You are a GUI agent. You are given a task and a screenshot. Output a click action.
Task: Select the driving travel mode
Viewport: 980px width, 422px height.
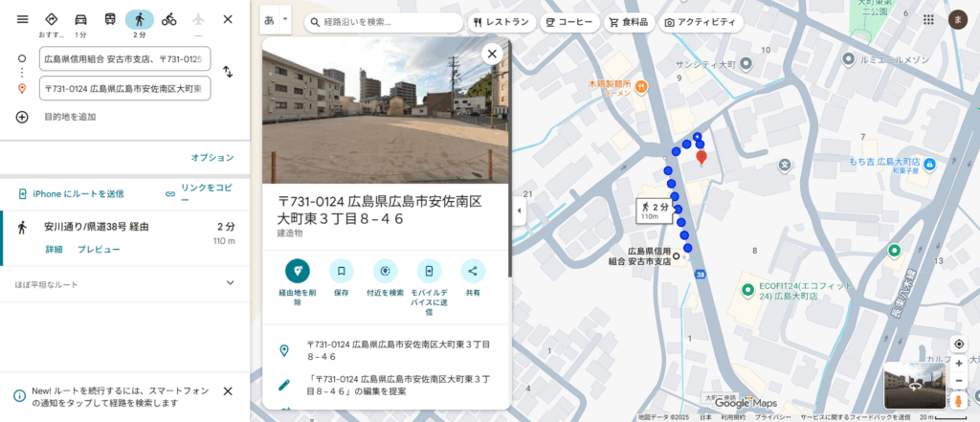point(81,19)
